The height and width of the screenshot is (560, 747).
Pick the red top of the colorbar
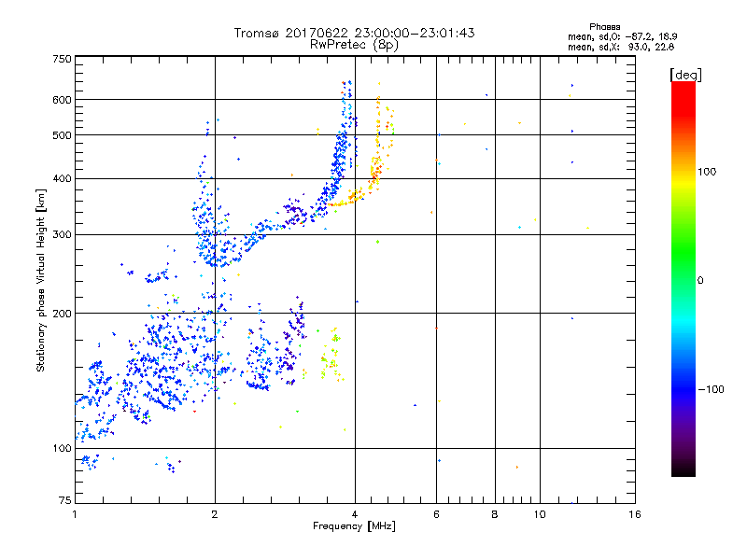point(683,87)
